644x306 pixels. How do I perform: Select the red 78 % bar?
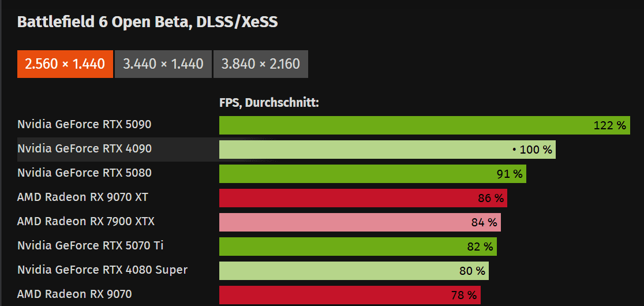pos(350,295)
